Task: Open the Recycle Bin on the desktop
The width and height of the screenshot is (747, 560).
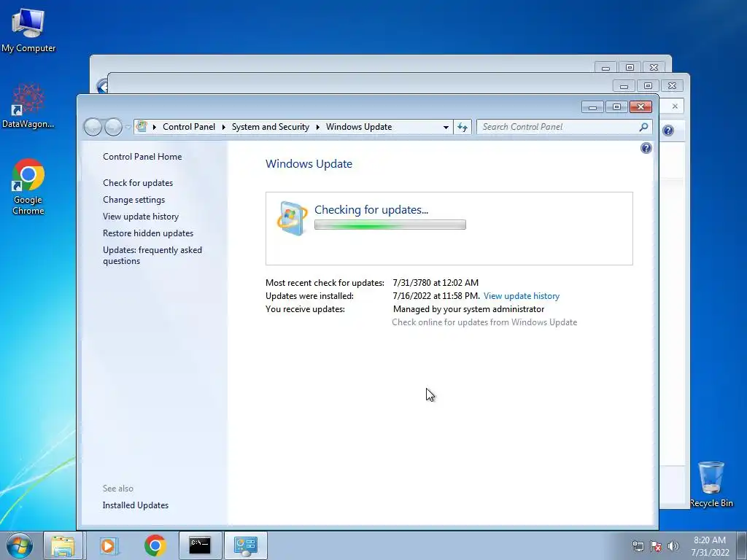Action: pos(711,484)
